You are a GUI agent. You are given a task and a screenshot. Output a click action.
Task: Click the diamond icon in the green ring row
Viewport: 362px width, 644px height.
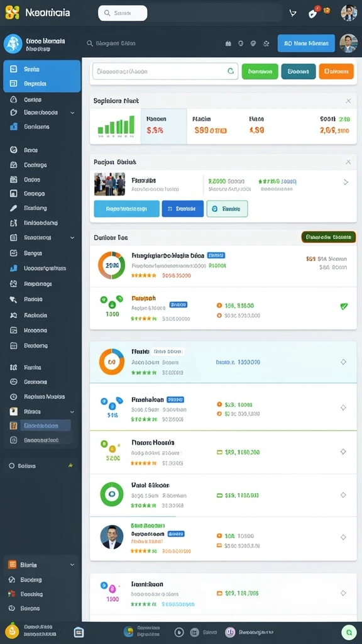(343, 495)
